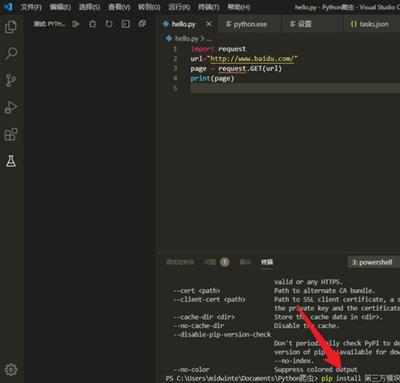Click the pip install command in terminal
This screenshot has width=400, height=383.
(x=361, y=378)
